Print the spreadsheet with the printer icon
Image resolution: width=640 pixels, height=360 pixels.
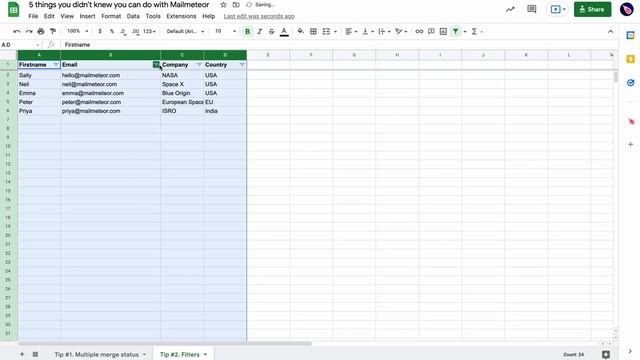[x=41, y=31]
